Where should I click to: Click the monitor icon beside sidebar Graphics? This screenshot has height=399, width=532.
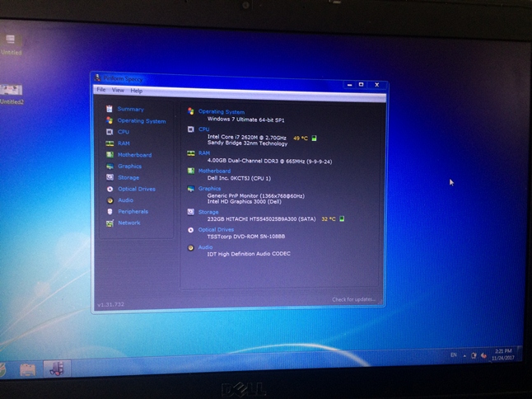[110, 166]
